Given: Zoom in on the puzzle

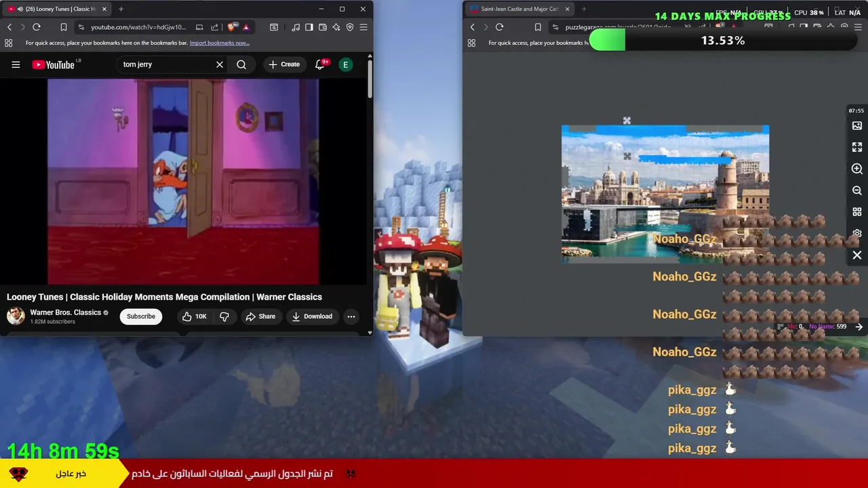Looking at the screenshot, I should coord(857,169).
